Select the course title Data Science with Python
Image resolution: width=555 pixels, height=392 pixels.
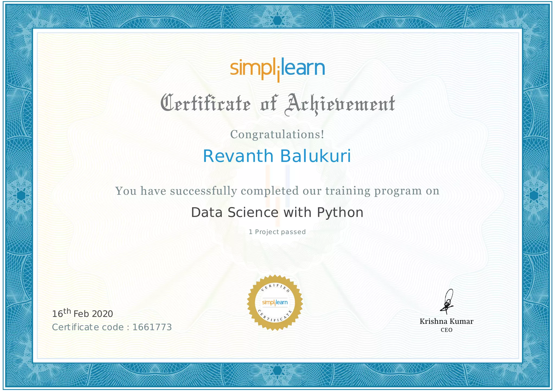[x=277, y=212]
